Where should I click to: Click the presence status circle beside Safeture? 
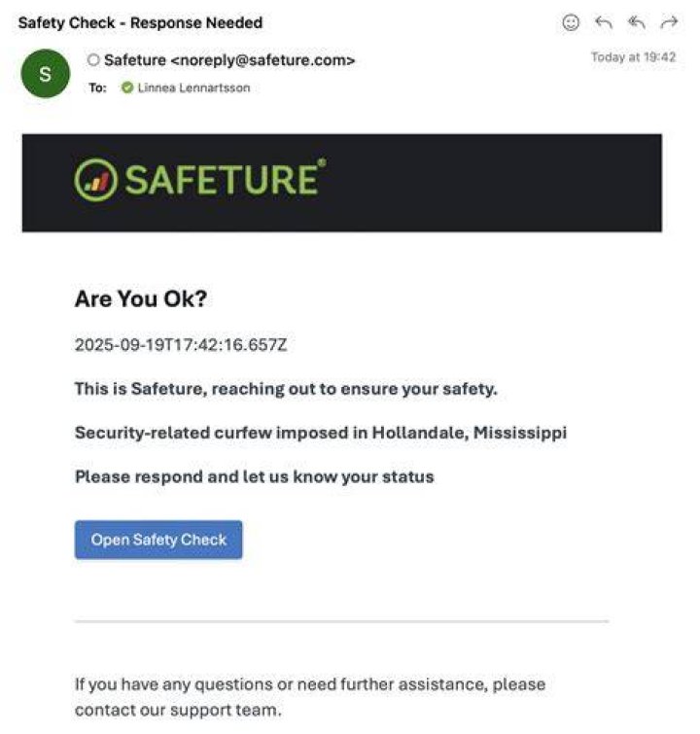pyautogui.click(x=93, y=60)
